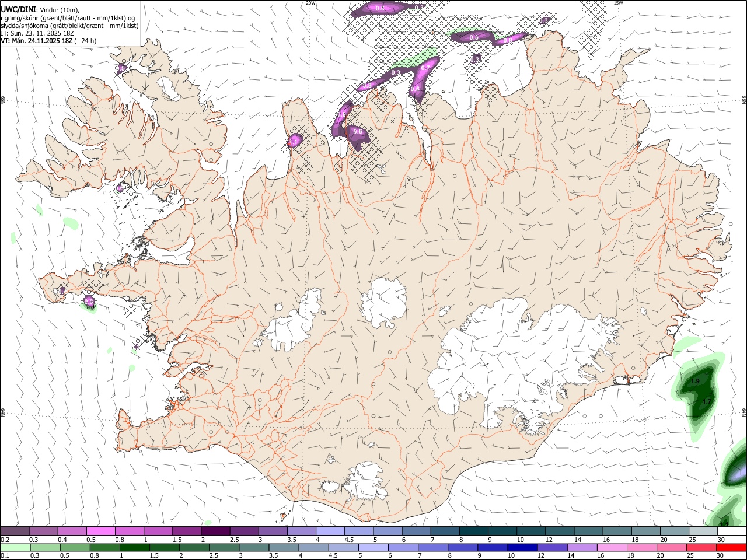The image size is (747, 560).
Task: Pick the palest green 0.1–0.3 rain swatch
Action: click(x=15, y=548)
